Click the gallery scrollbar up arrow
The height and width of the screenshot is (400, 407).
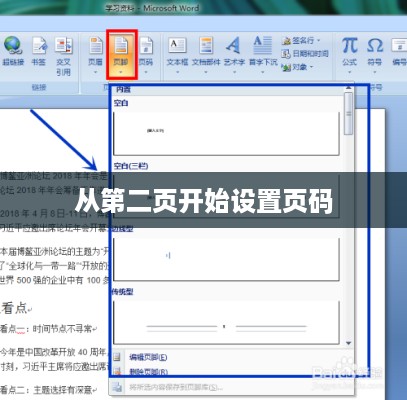click(349, 88)
